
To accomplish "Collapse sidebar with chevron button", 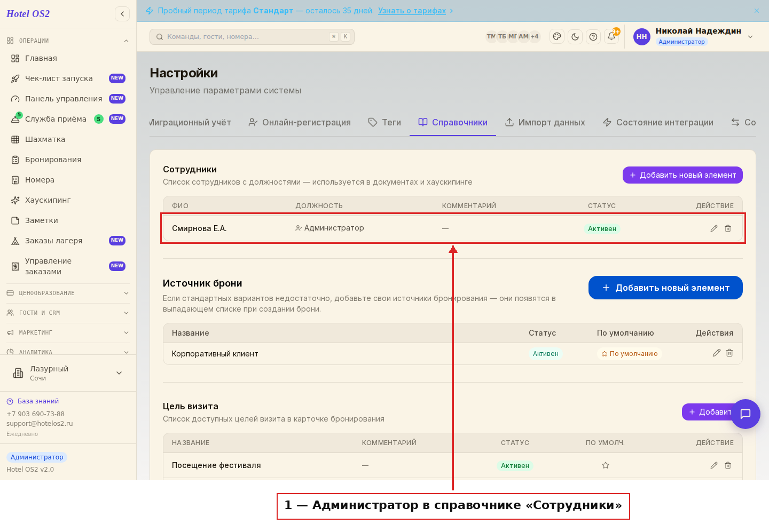I will pyautogui.click(x=122, y=14).
